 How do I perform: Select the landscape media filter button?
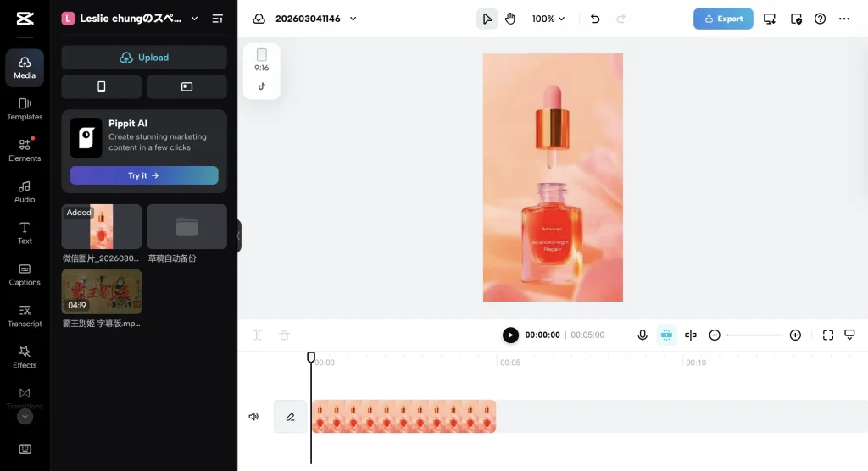tap(186, 86)
